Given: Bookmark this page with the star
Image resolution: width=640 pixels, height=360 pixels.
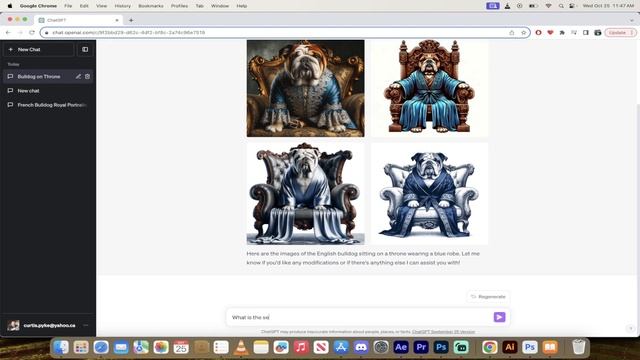Looking at the screenshot, I should [x=523, y=33].
